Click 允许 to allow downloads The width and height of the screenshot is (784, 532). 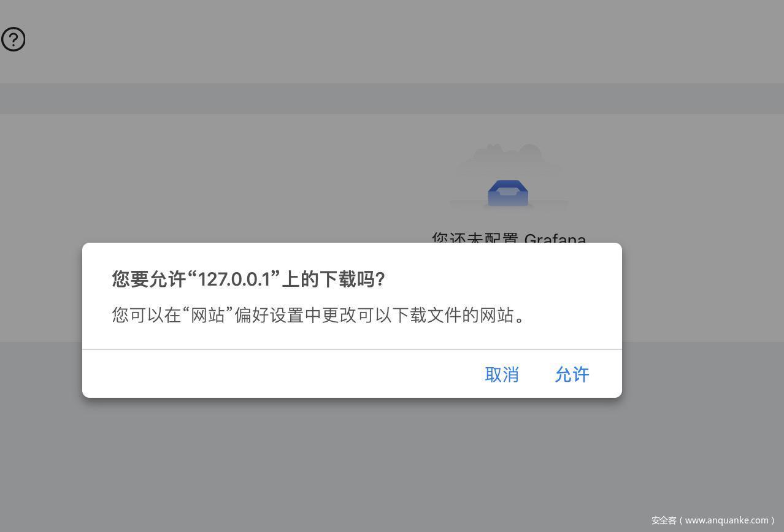click(572, 374)
